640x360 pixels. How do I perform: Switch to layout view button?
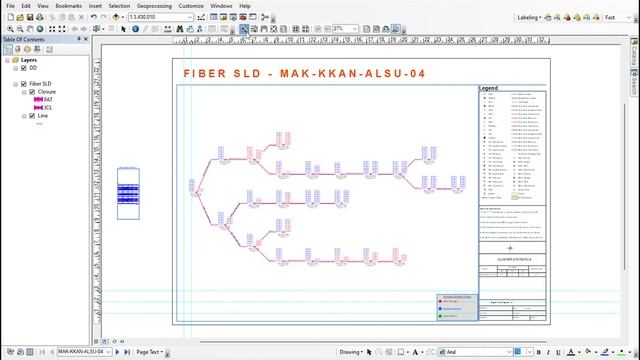[x=104, y=341]
